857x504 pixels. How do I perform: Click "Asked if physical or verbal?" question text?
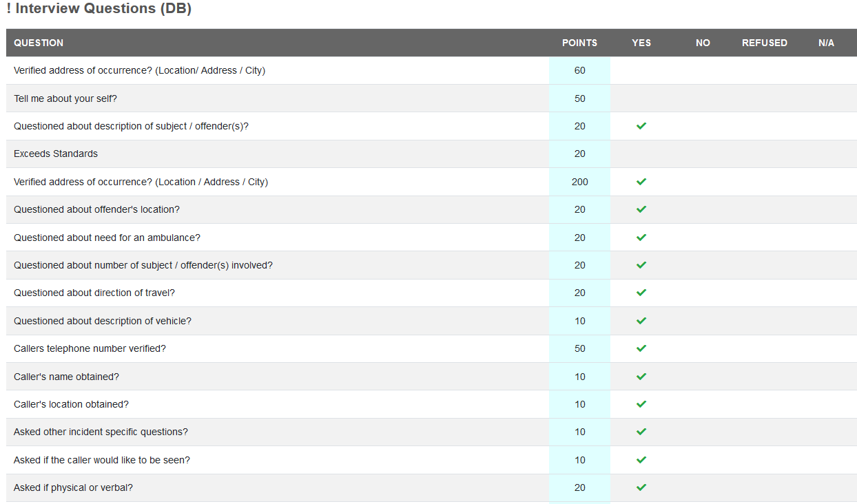73,487
